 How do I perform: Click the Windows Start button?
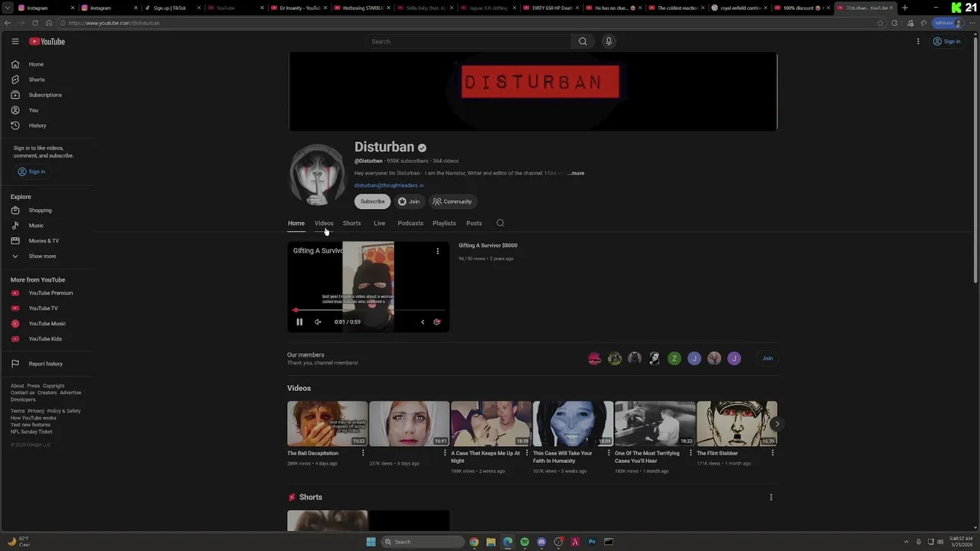click(371, 542)
